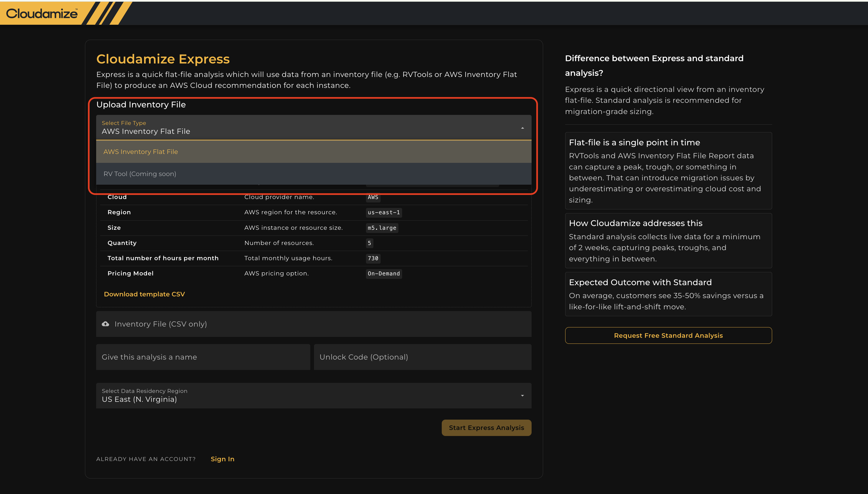Click the Pricing Model field name
This screenshot has height=494, width=868.
[x=131, y=273]
